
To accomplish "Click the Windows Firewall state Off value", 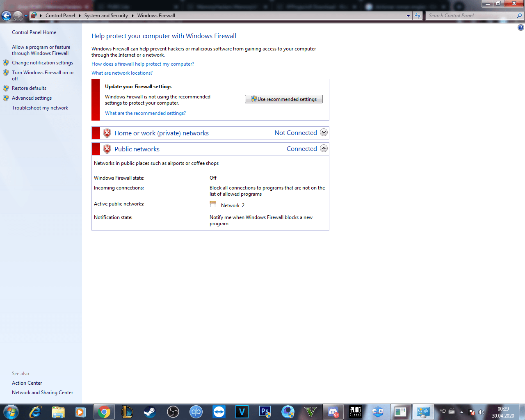I will [213, 178].
